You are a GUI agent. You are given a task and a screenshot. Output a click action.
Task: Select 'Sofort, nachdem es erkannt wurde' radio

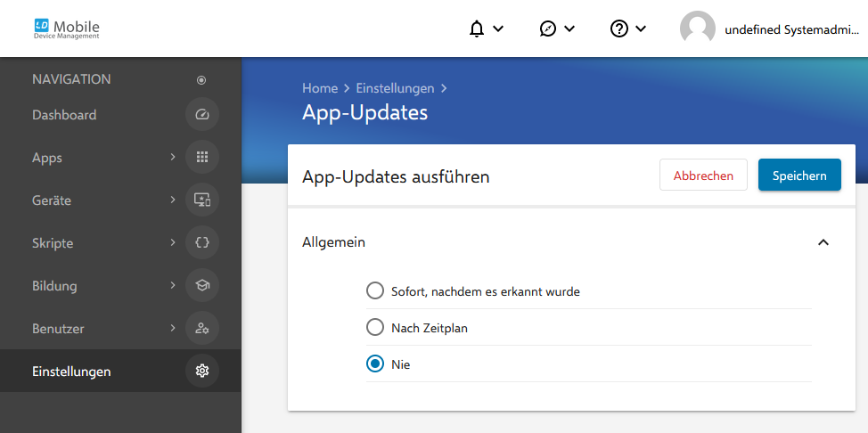[375, 290]
